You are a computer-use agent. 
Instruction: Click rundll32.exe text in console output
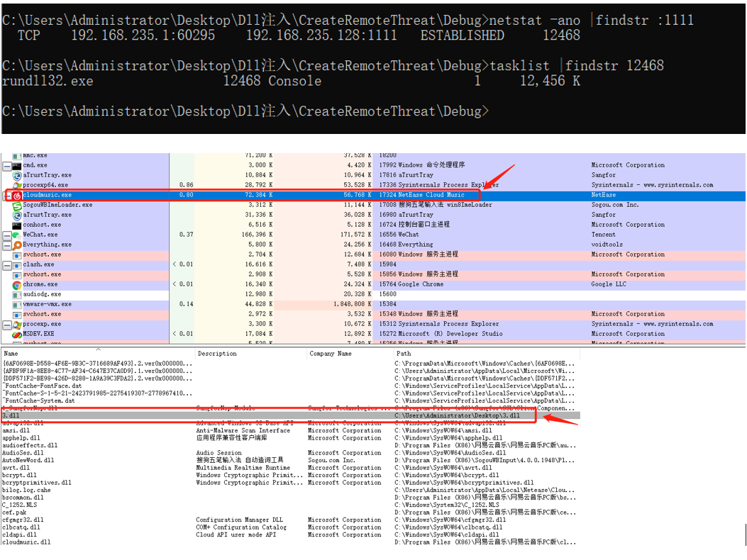point(48,81)
